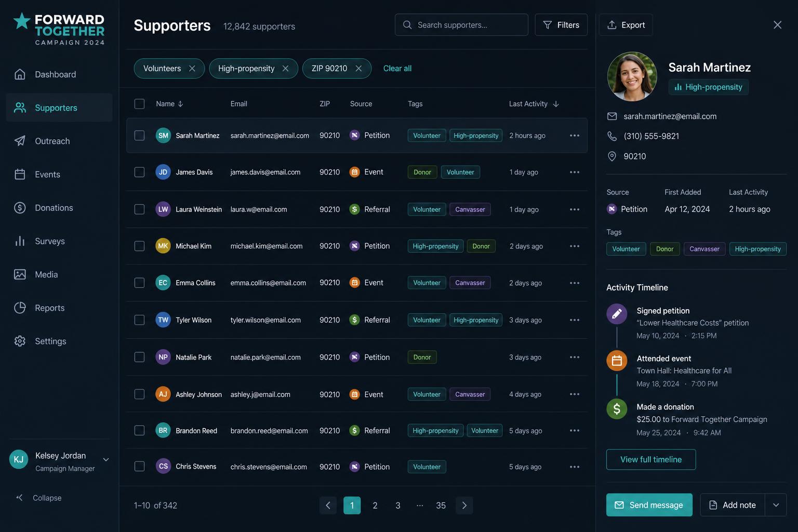Click the Add note button
The image size is (798, 532).
[733, 505]
